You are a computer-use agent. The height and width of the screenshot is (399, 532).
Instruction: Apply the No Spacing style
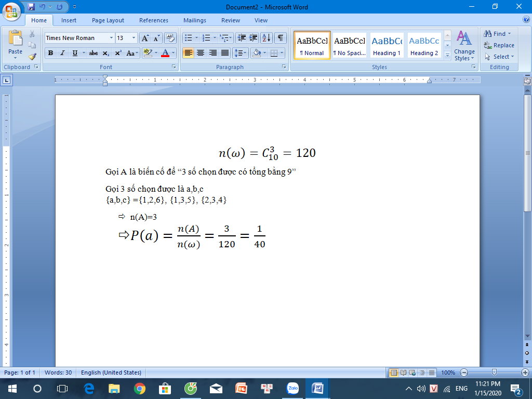pos(350,45)
